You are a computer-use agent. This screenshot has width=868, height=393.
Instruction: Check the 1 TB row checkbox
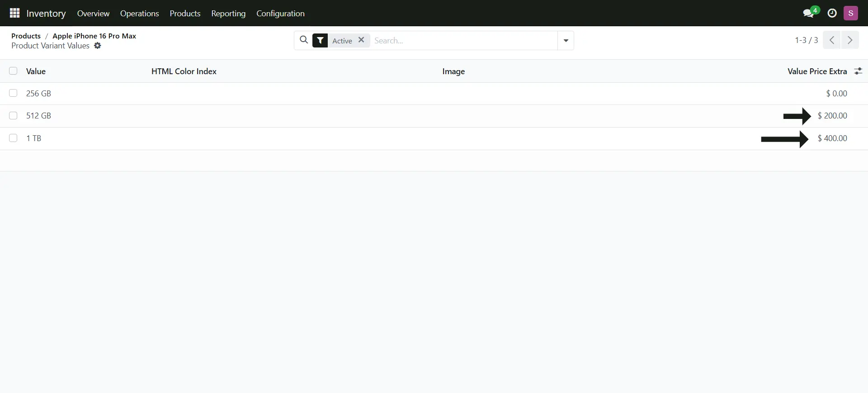(13, 138)
